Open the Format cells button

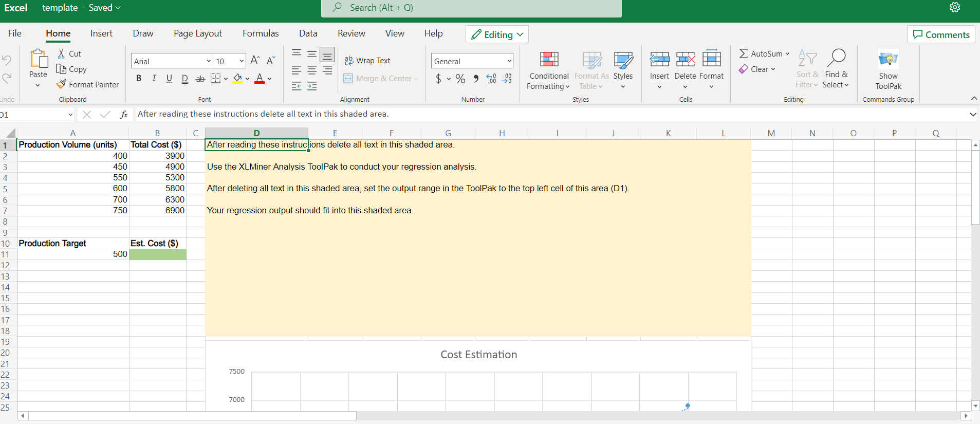(712, 69)
